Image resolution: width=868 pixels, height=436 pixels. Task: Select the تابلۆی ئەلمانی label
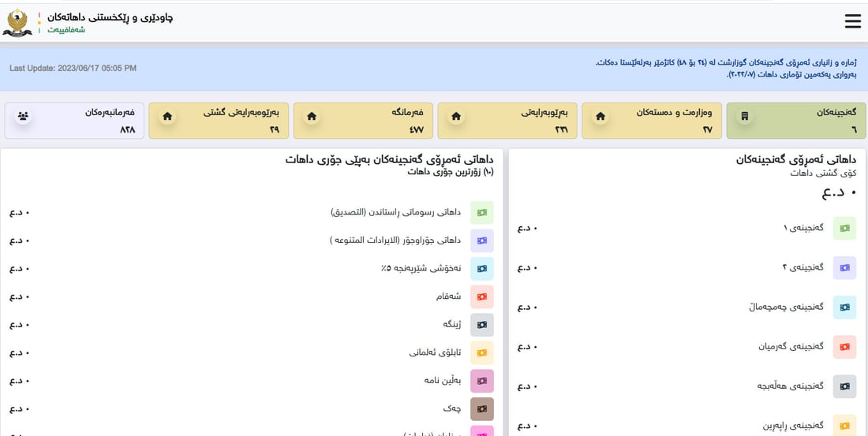(x=435, y=352)
